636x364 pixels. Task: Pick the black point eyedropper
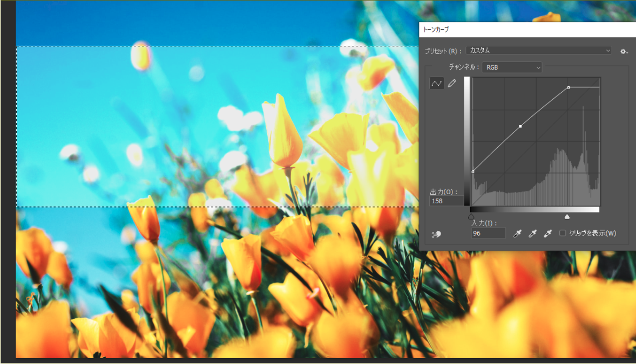pos(517,233)
